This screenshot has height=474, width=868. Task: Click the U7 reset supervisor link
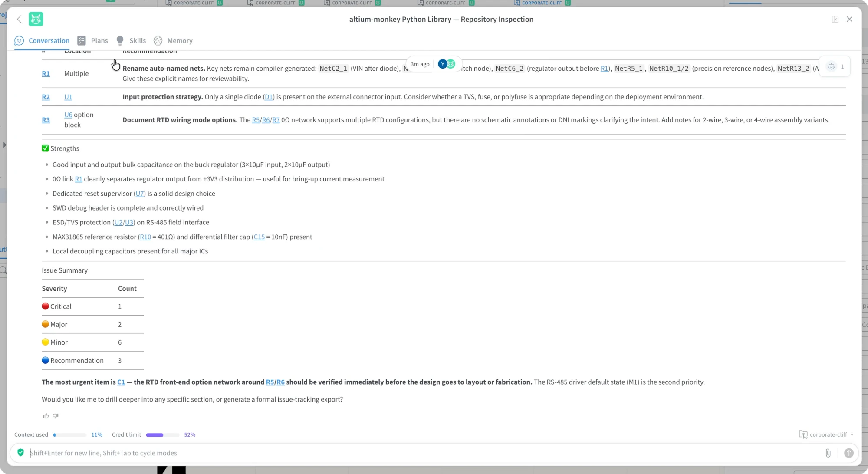140,194
